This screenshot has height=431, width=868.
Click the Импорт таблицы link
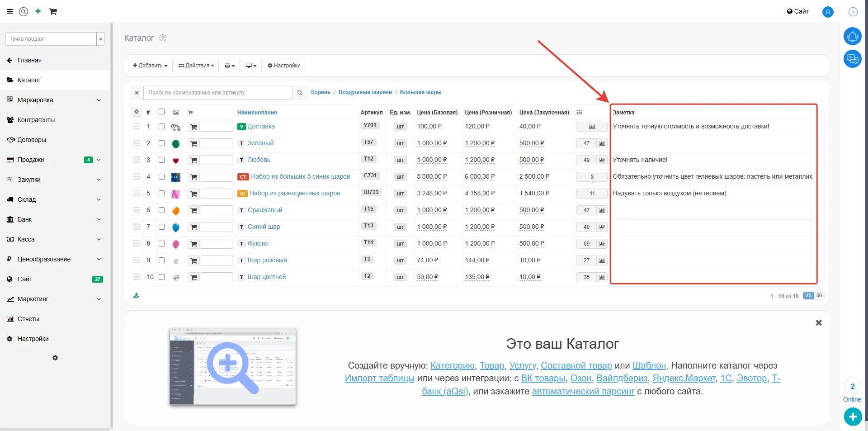379,379
